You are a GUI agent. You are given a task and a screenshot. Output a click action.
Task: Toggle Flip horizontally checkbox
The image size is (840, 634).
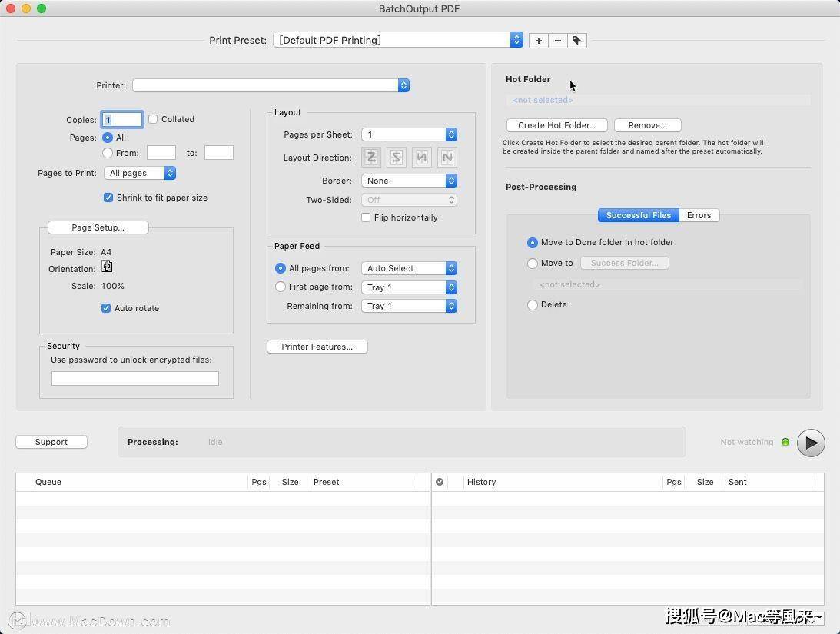point(366,217)
